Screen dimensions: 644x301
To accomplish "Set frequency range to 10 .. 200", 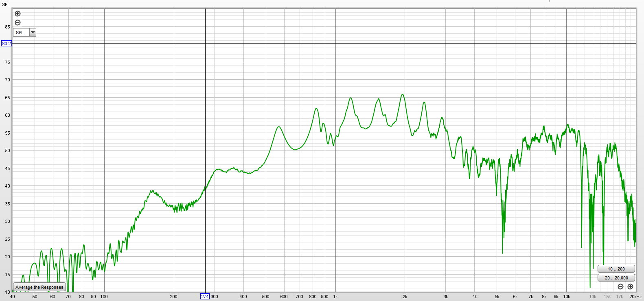I will click(616, 269).
